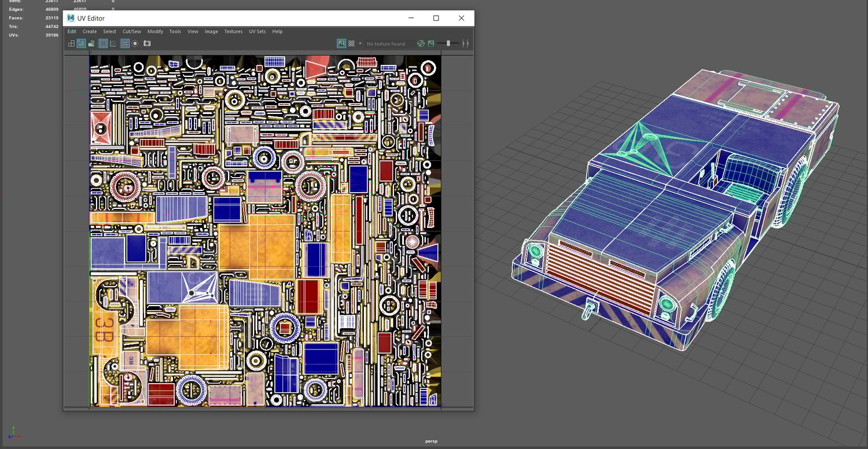Toggle the UV grid display icon
The image size is (868, 449).
point(125,43)
